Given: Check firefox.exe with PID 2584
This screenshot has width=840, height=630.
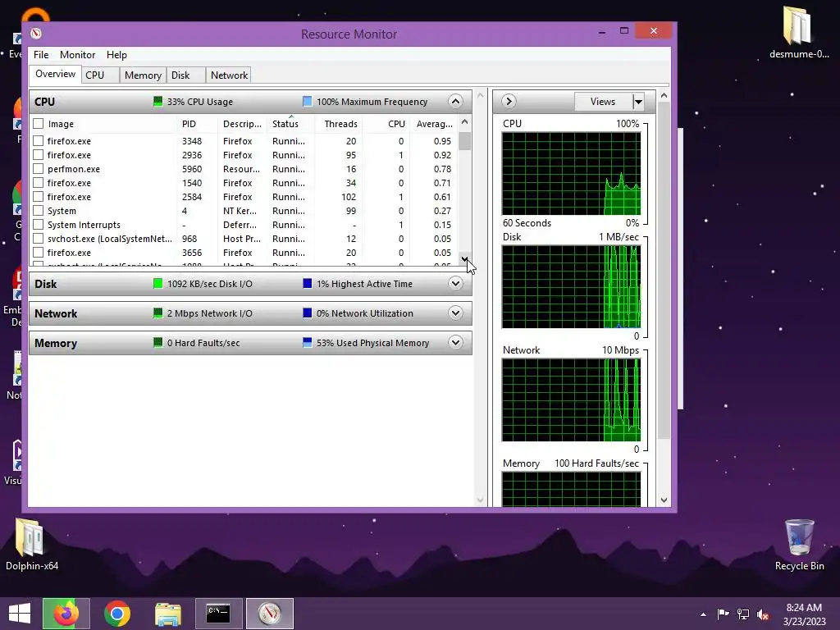Looking at the screenshot, I should [38, 197].
